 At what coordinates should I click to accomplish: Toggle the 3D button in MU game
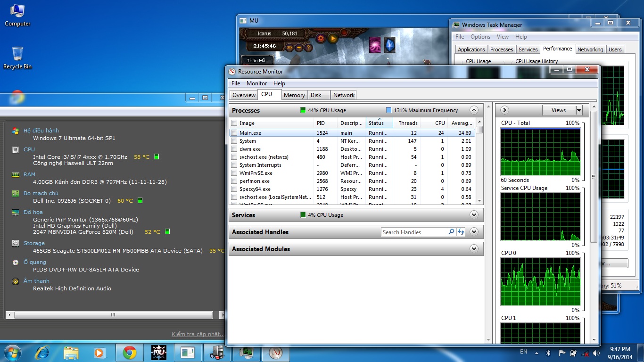point(289,47)
